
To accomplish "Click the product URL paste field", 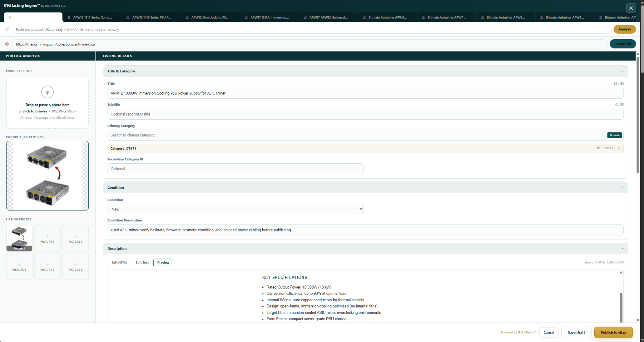I will (311, 29).
